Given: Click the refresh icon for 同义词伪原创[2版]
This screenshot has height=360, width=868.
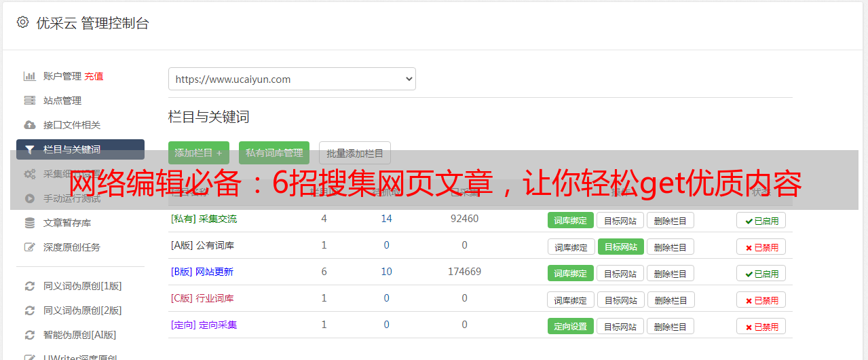Looking at the screenshot, I should [29, 310].
